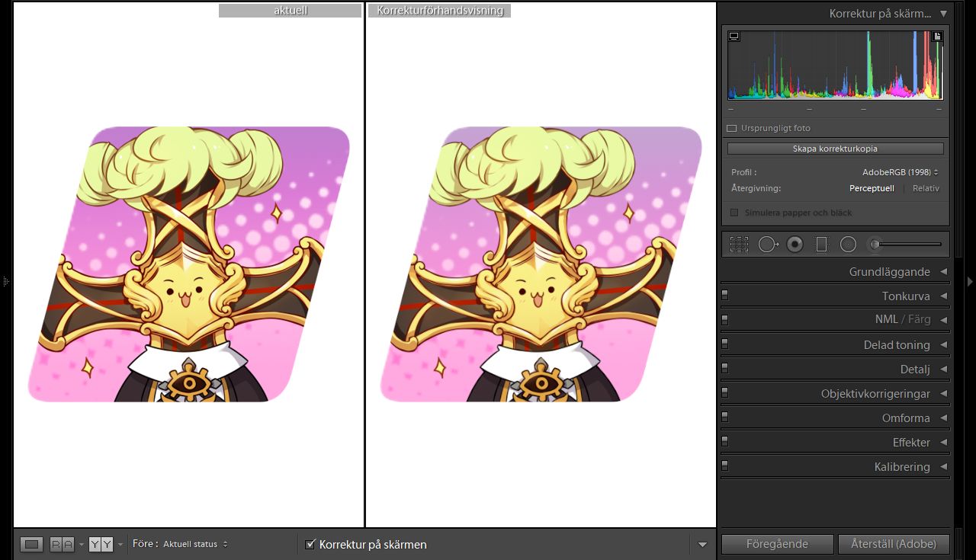The height and width of the screenshot is (560, 976).
Task: Choose Perceptuell rendering intent
Action: 872,188
